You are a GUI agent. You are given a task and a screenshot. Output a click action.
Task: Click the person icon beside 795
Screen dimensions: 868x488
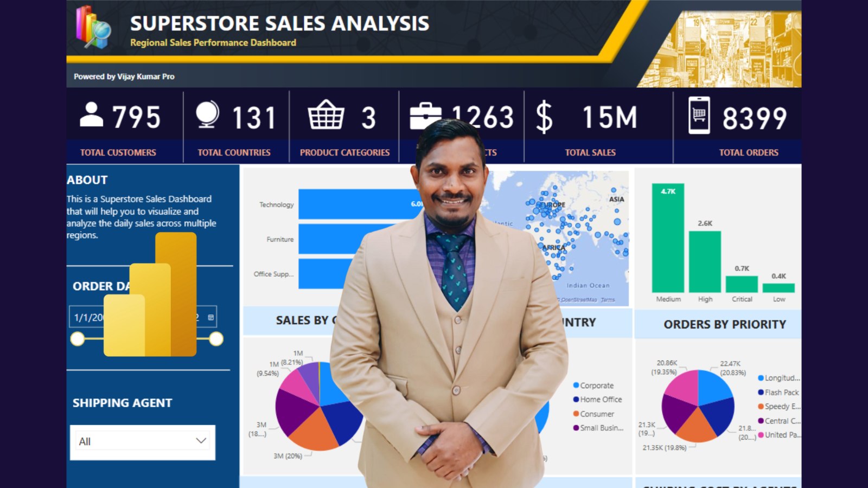click(x=91, y=114)
